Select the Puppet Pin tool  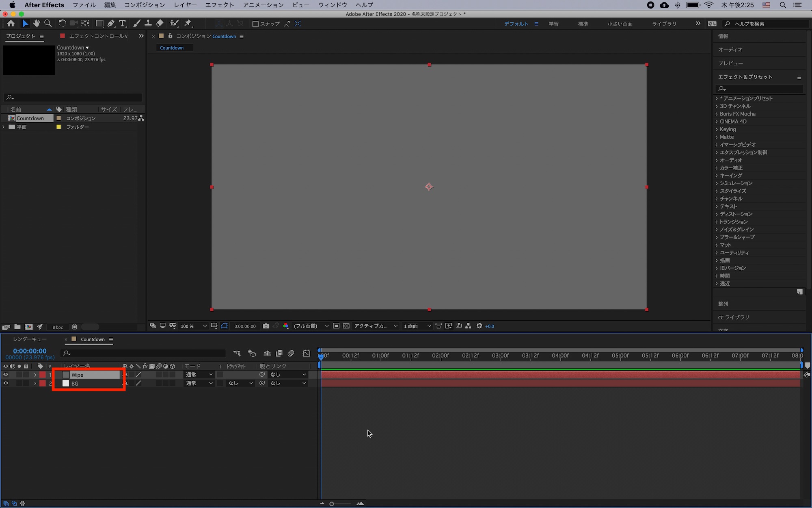click(188, 24)
